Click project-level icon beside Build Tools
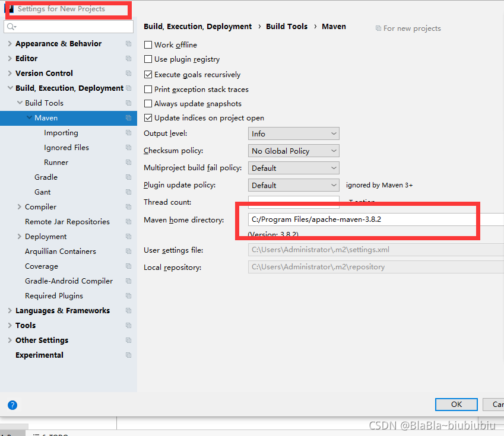The width and height of the screenshot is (504, 436). (129, 103)
